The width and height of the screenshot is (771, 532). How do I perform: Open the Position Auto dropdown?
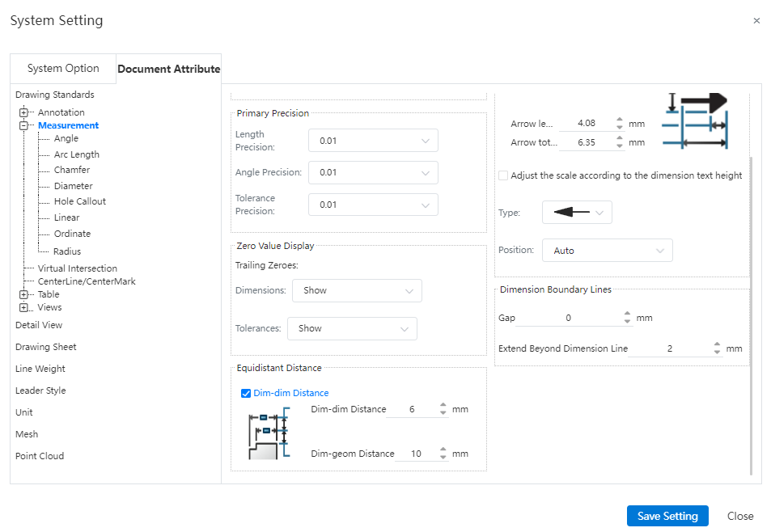pos(607,251)
